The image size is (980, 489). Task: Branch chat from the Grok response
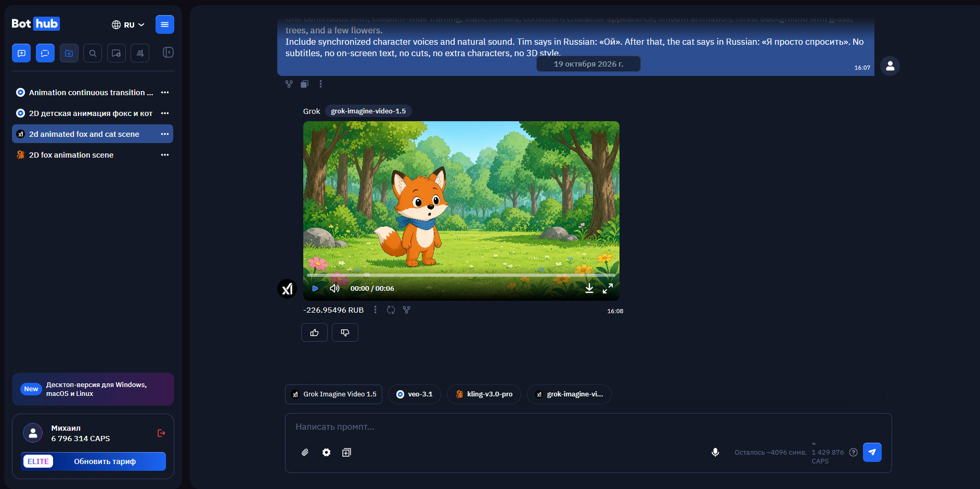[x=407, y=310]
